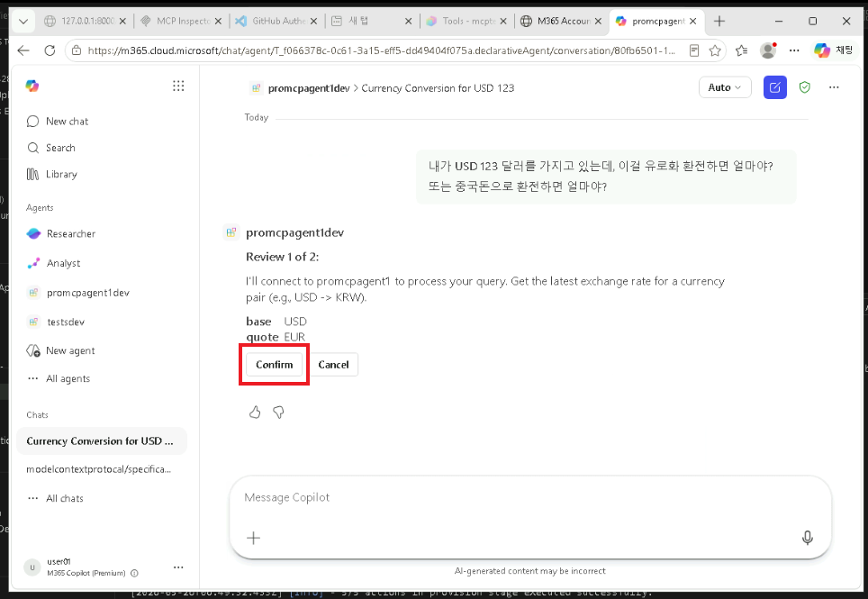Screen dimensions: 868x599
Task: Click the browser profile avatar icon
Action: click(768, 50)
